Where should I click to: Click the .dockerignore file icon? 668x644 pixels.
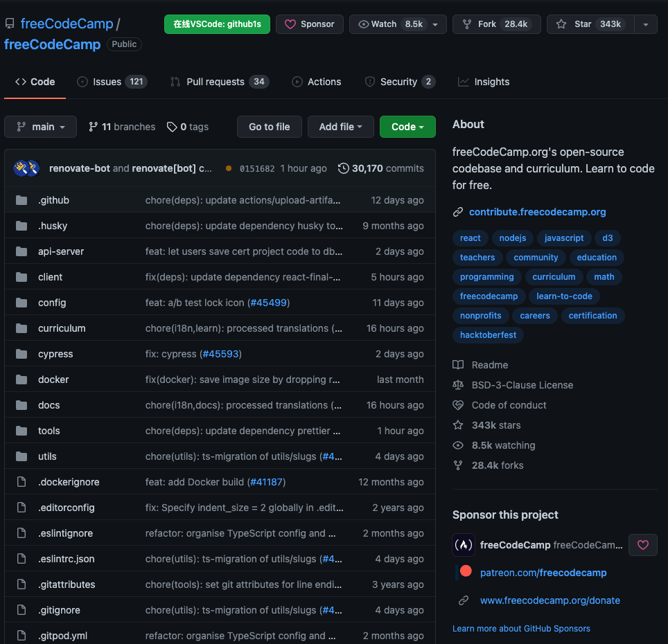[x=21, y=482]
